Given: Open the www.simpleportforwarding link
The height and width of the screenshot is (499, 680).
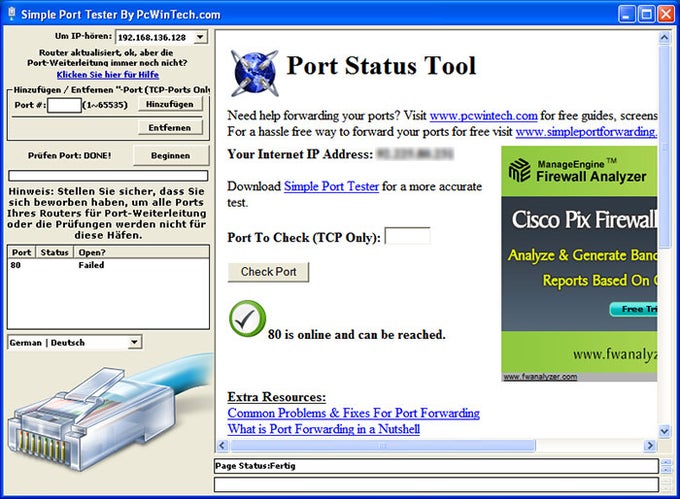Looking at the screenshot, I should tap(586, 131).
